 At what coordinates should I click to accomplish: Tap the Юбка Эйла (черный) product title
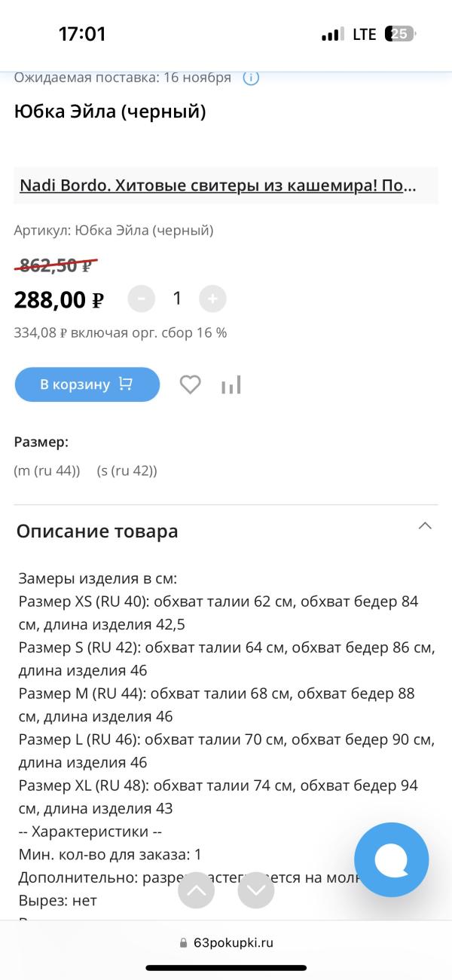click(109, 112)
